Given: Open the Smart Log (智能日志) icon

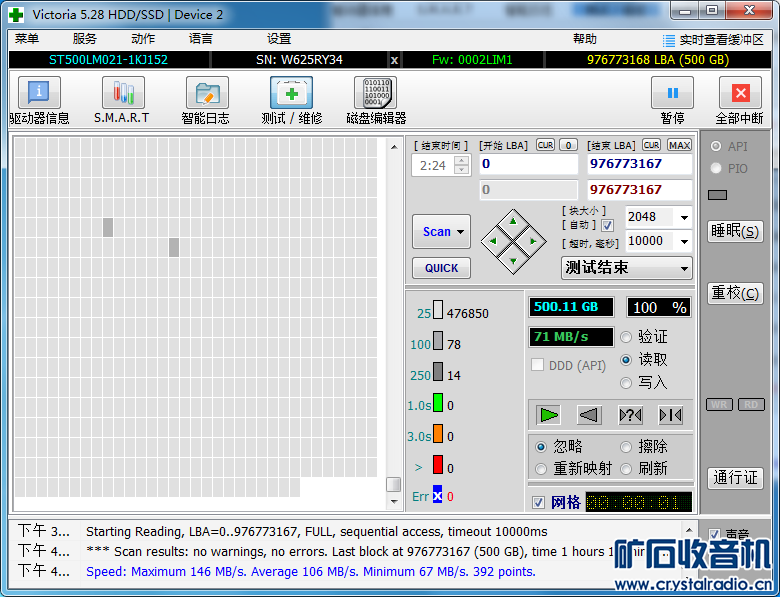Looking at the screenshot, I should (x=207, y=93).
